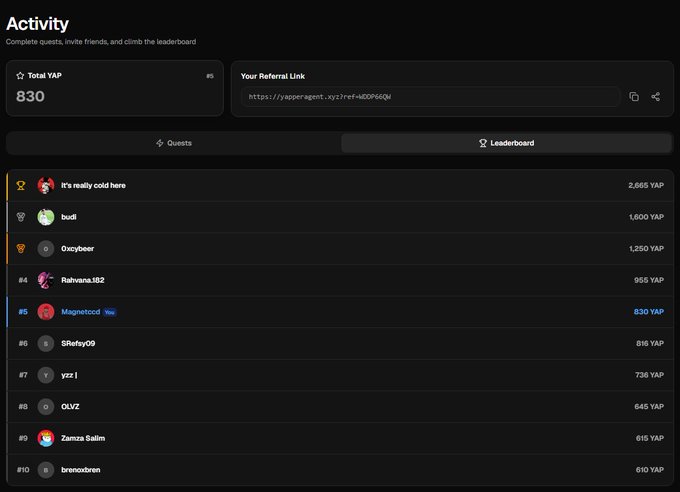This screenshot has width=680, height=492.
Task: Click the '1,600 YAP' score
Action: [x=646, y=217]
